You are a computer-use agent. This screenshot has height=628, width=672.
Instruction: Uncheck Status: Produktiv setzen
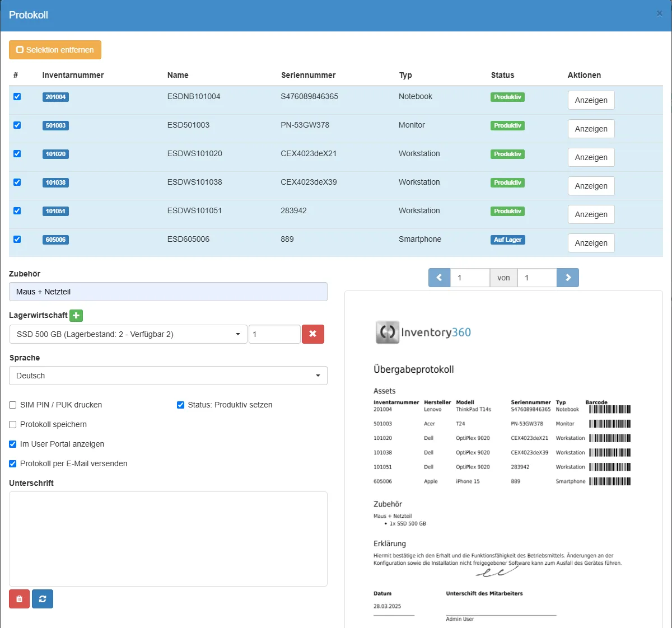pos(180,405)
